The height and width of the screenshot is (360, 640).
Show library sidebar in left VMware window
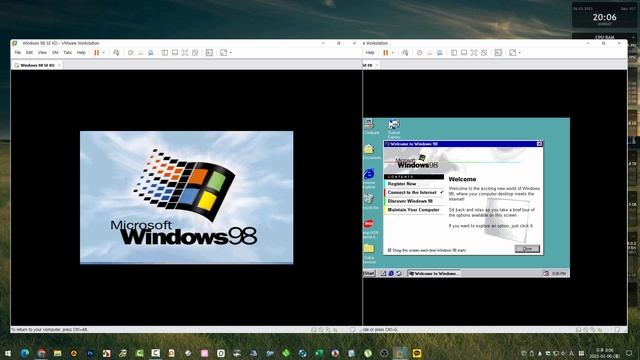coord(165,53)
